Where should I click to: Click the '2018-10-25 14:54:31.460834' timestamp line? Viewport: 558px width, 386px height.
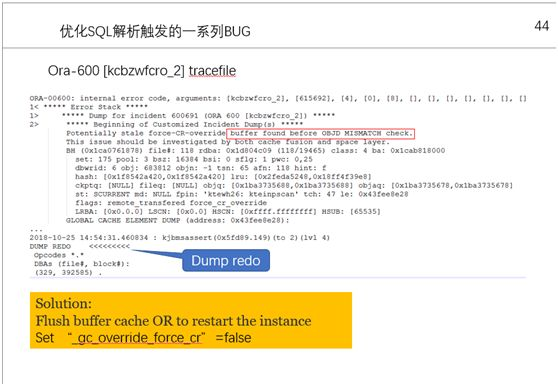pyautogui.click(x=180, y=237)
